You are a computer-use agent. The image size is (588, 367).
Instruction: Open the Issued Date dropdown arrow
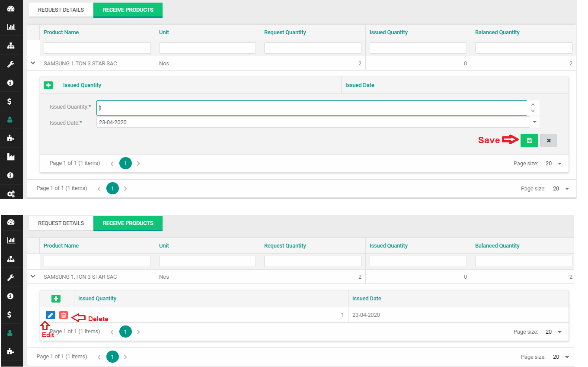pyautogui.click(x=535, y=122)
